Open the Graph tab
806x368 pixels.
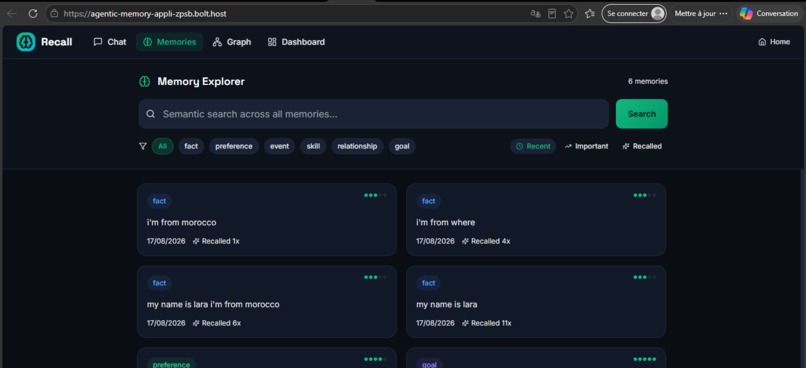click(x=232, y=42)
